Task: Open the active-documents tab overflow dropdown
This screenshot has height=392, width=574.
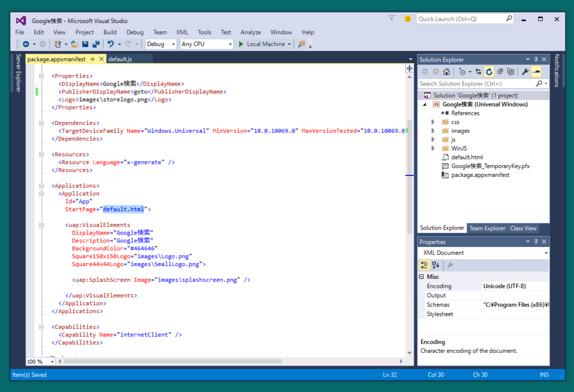Action: tap(410, 59)
